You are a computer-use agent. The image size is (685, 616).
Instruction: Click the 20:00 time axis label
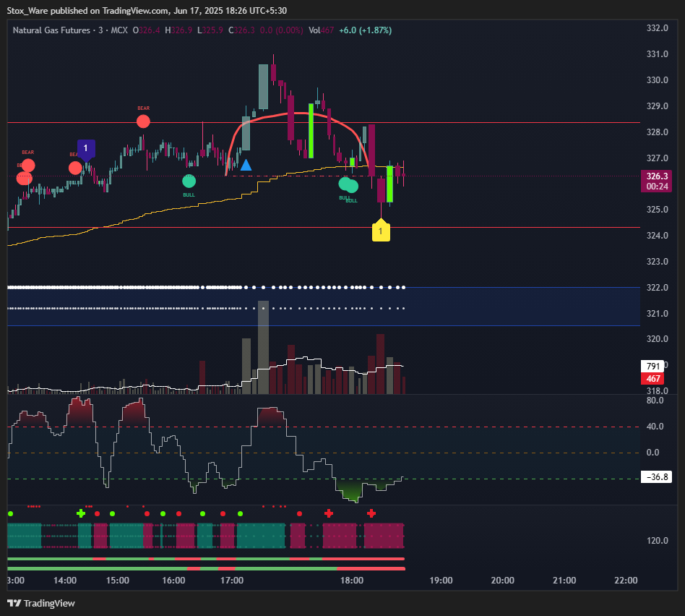pos(502,581)
